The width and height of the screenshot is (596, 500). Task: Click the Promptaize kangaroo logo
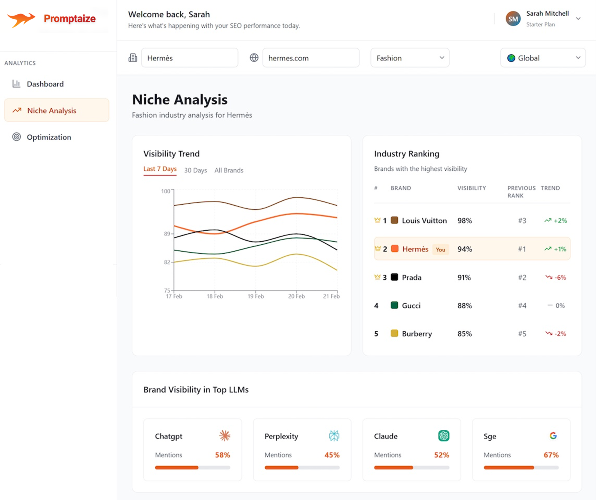(21, 19)
